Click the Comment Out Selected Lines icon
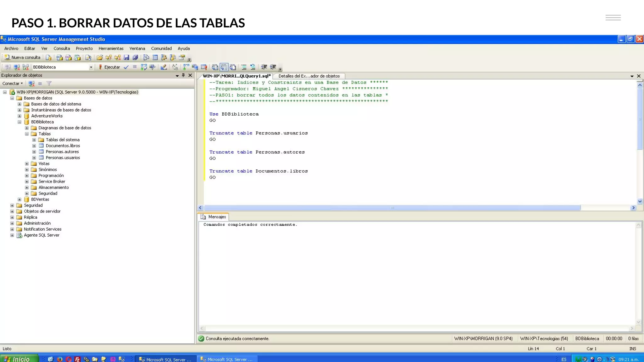This screenshot has height=362, width=644. [244, 67]
